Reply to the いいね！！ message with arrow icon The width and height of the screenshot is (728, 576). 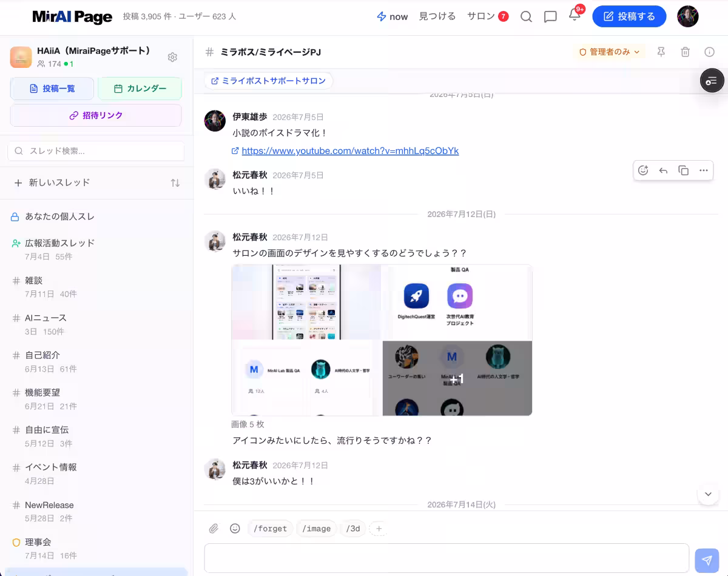[663, 170]
